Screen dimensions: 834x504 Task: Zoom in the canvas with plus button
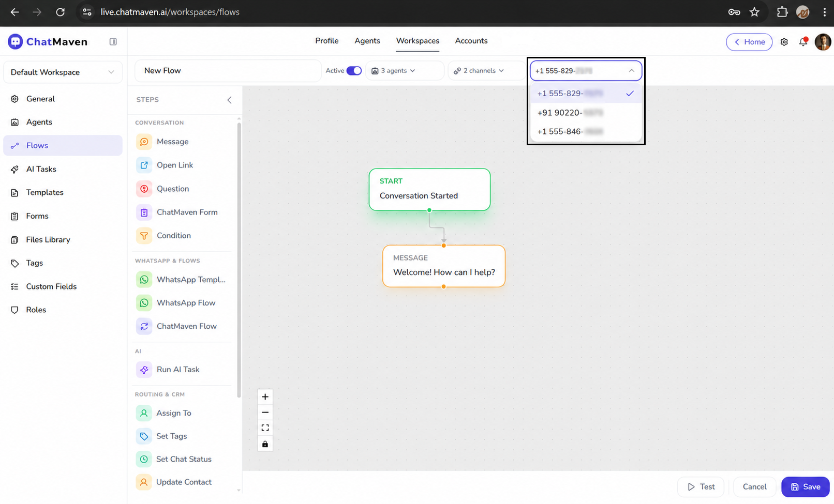pyautogui.click(x=265, y=397)
